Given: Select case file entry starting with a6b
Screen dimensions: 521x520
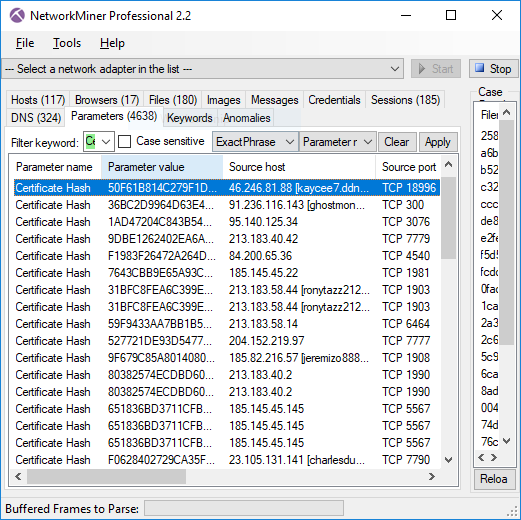Looking at the screenshot, I should [x=489, y=153].
